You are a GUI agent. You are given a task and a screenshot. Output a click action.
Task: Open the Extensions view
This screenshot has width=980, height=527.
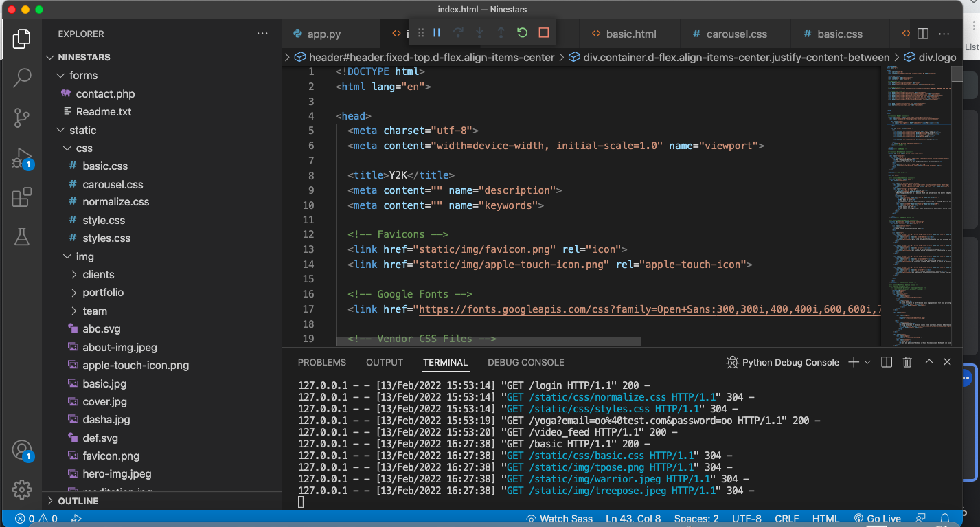pos(22,198)
